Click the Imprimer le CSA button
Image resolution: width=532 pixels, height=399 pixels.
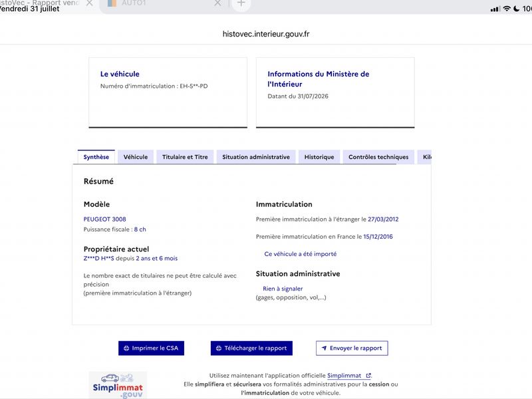tap(152, 348)
